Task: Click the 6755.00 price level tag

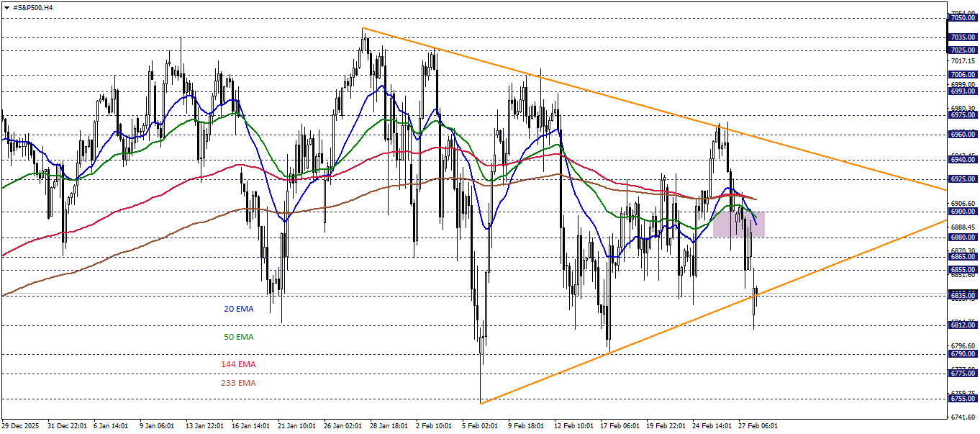Action: pyautogui.click(x=962, y=397)
